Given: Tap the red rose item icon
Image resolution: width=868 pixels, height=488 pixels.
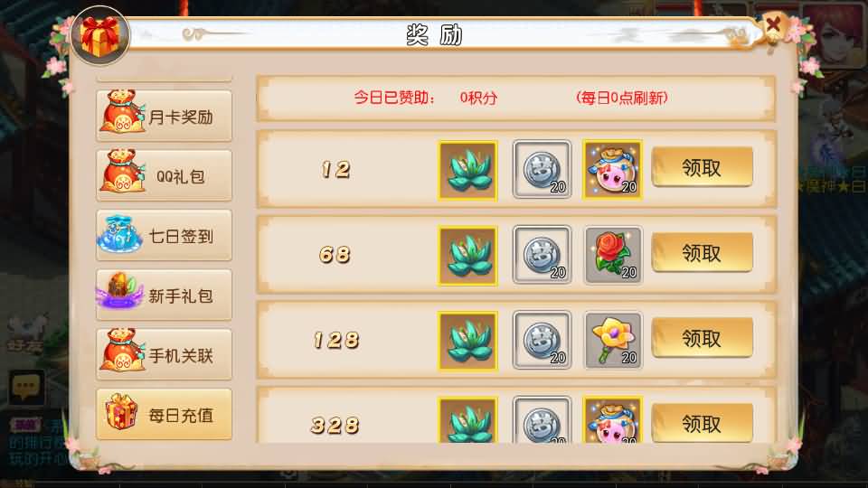Looking at the screenshot, I should pyautogui.click(x=613, y=255).
